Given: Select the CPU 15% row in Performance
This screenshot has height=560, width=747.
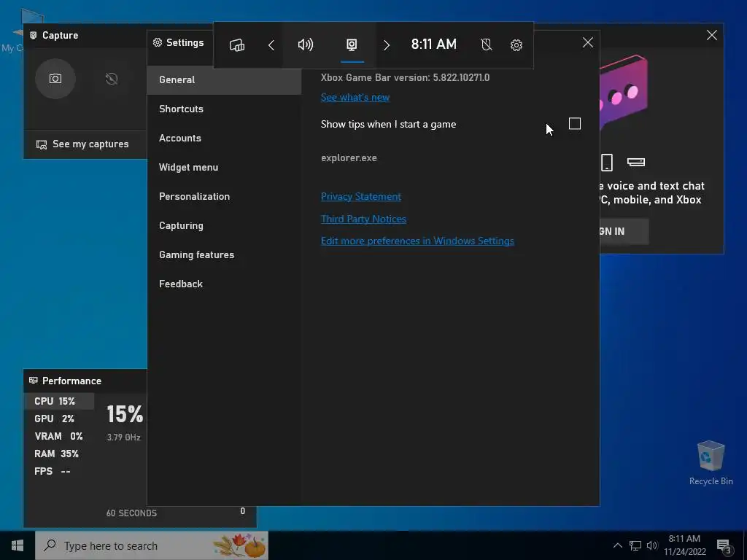Looking at the screenshot, I should tap(59, 401).
